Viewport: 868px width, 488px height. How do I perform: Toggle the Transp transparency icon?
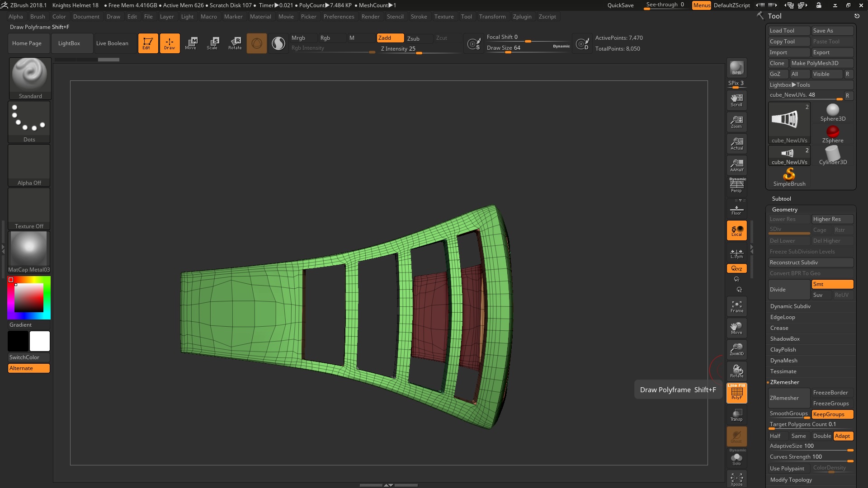736,414
